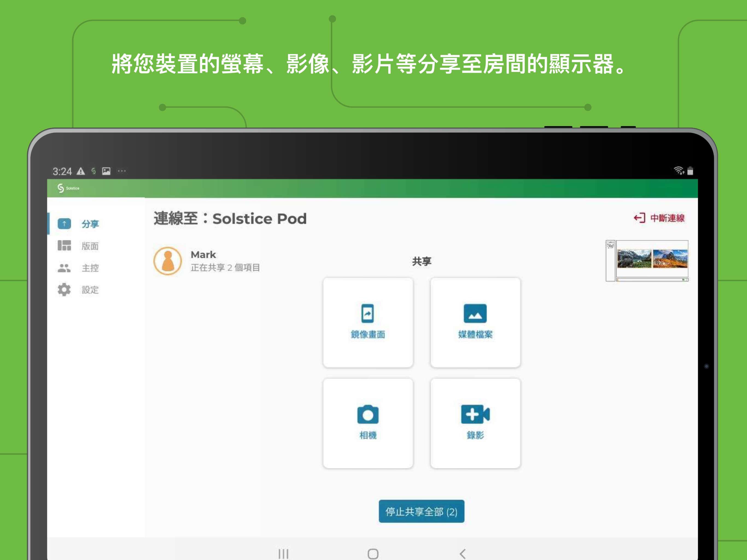
Task: Open the 設定 settings gear icon
Action: click(x=64, y=290)
